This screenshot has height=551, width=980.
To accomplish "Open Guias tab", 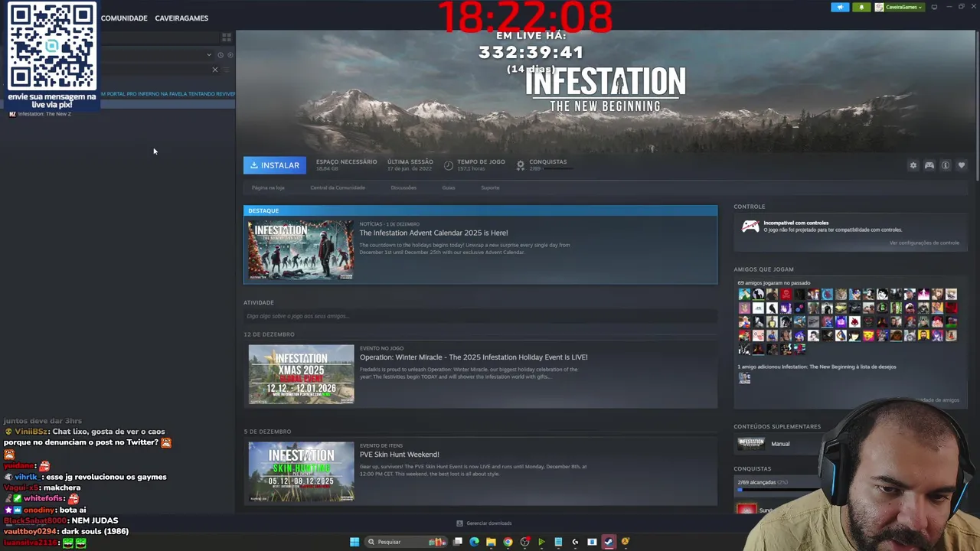I will [448, 187].
